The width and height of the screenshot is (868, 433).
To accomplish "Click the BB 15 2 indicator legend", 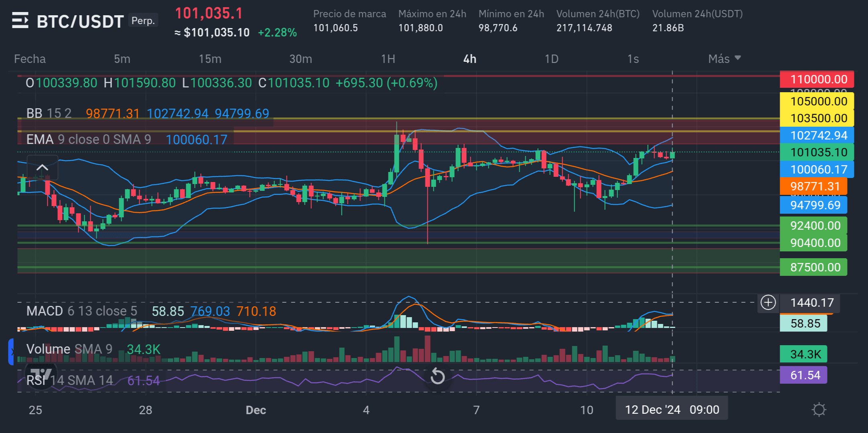I will pyautogui.click(x=49, y=113).
